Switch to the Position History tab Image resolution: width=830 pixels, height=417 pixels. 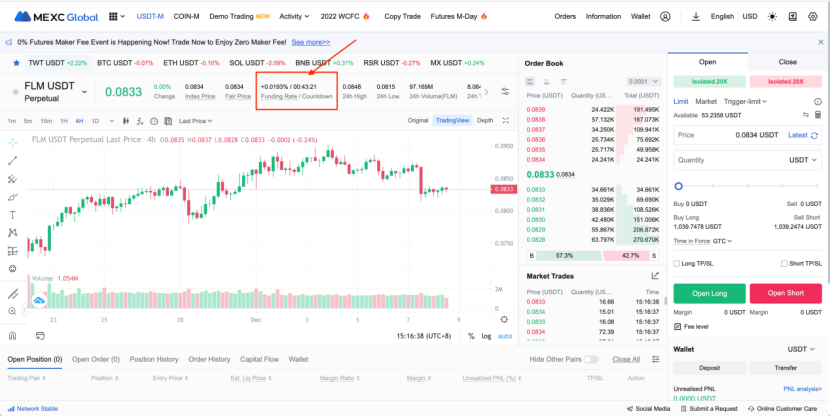tap(153, 359)
